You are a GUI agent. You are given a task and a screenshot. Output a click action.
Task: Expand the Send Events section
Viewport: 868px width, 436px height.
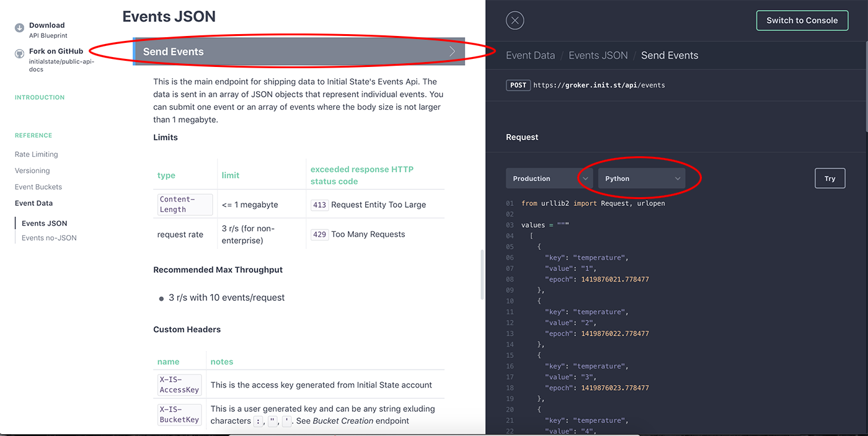pos(298,51)
